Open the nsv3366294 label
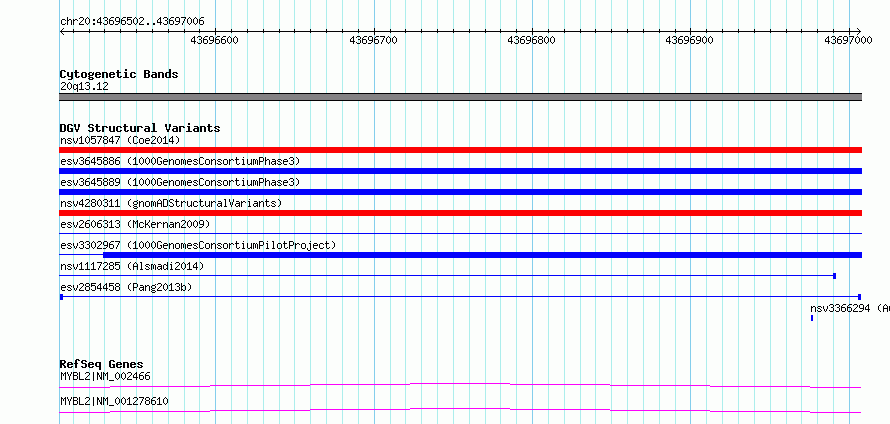Viewport: 890px width, 424px height. 850,308
